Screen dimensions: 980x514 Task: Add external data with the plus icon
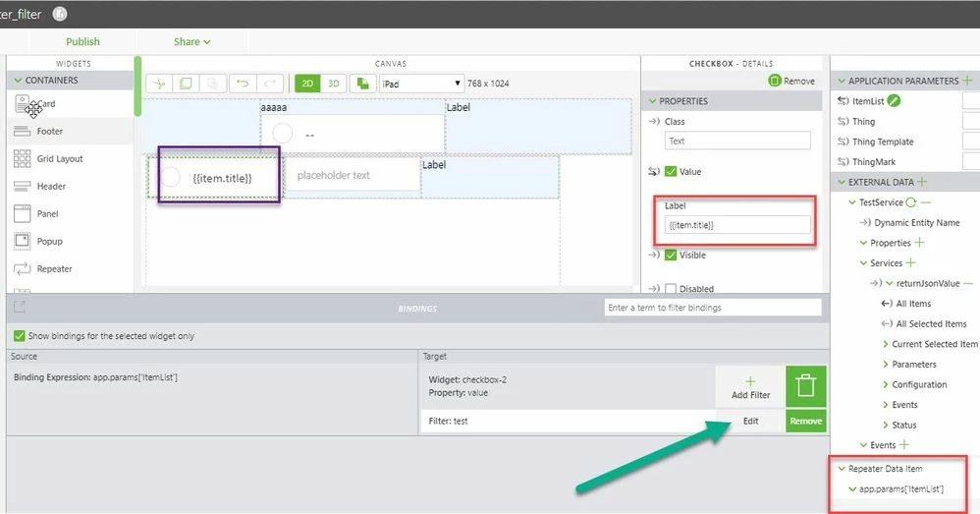click(x=922, y=182)
